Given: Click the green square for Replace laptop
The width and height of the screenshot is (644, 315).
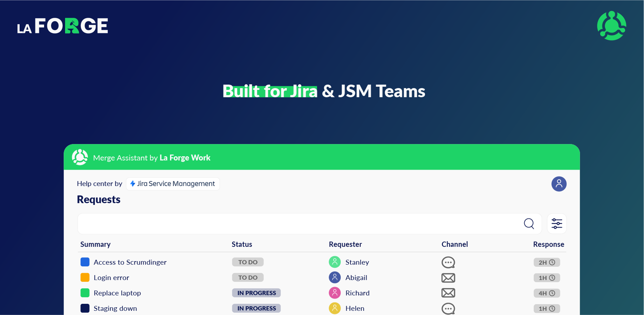Looking at the screenshot, I should [85, 293].
